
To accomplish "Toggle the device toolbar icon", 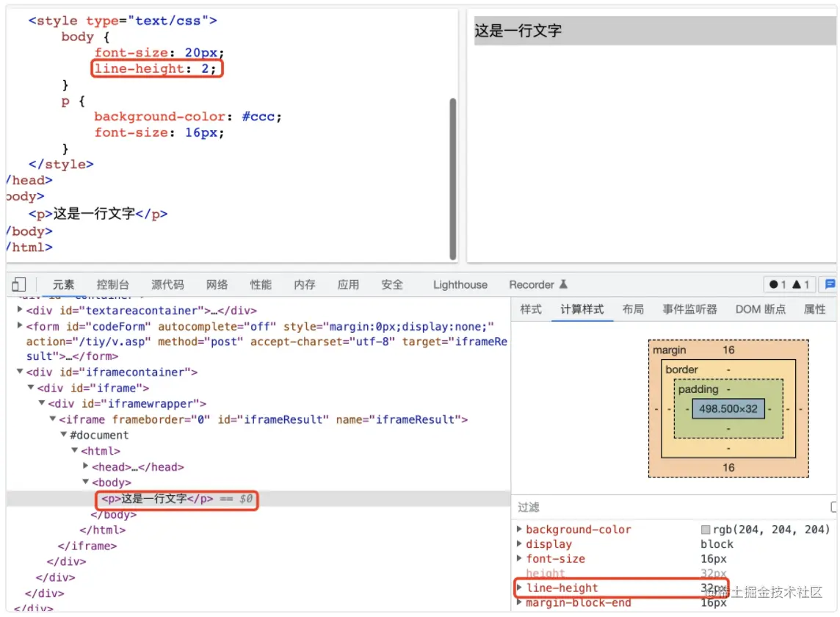I will click(x=19, y=285).
